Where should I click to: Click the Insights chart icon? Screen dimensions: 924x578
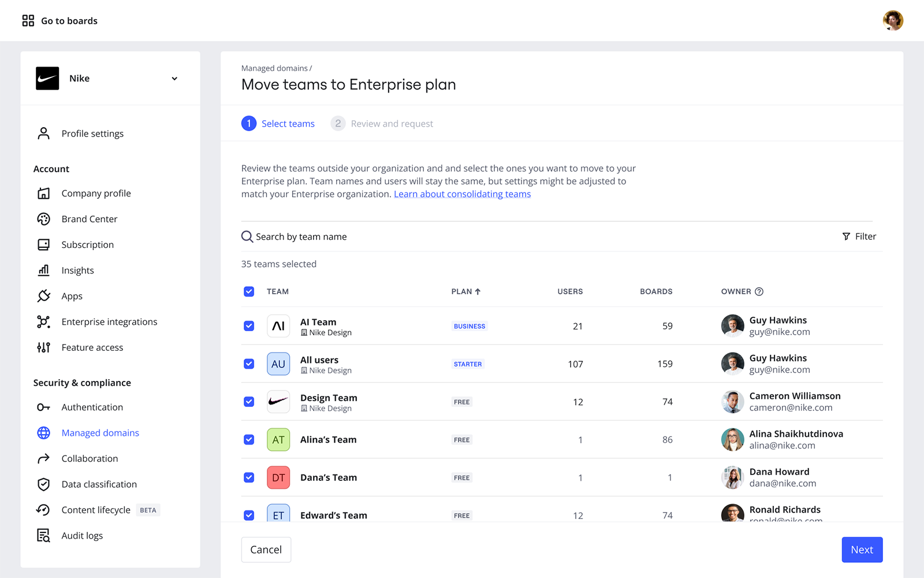(43, 271)
